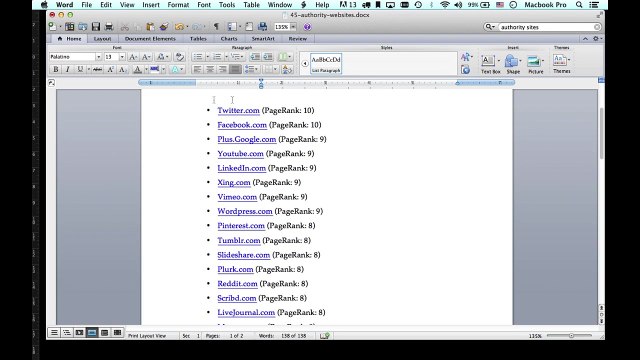Toggle Underline formatting

click(80, 70)
